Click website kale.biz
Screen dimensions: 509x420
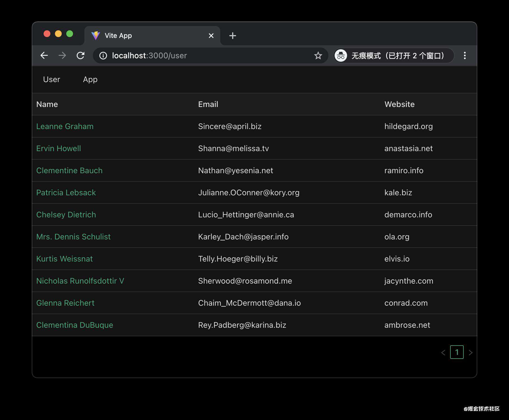(x=398, y=193)
